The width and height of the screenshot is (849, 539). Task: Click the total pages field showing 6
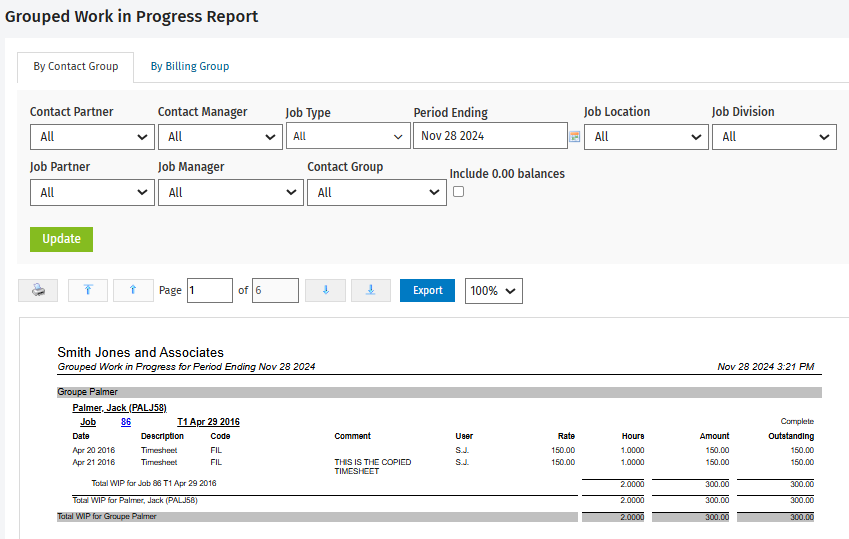click(x=275, y=290)
